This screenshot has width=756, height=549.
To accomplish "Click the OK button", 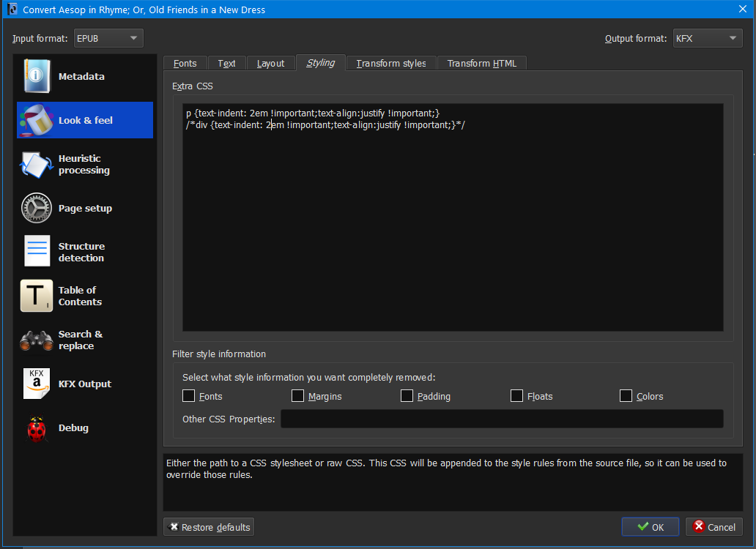I will [x=651, y=527].
